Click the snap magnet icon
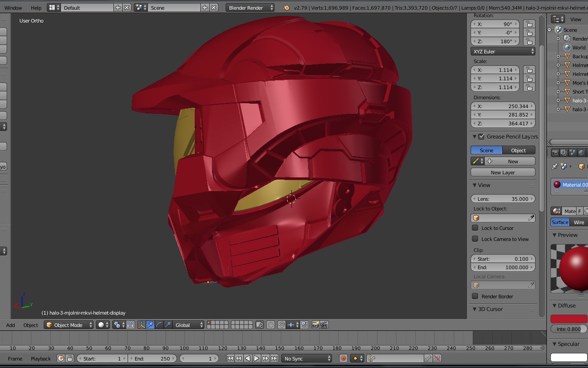588x368 pixels. pos(282,325)
